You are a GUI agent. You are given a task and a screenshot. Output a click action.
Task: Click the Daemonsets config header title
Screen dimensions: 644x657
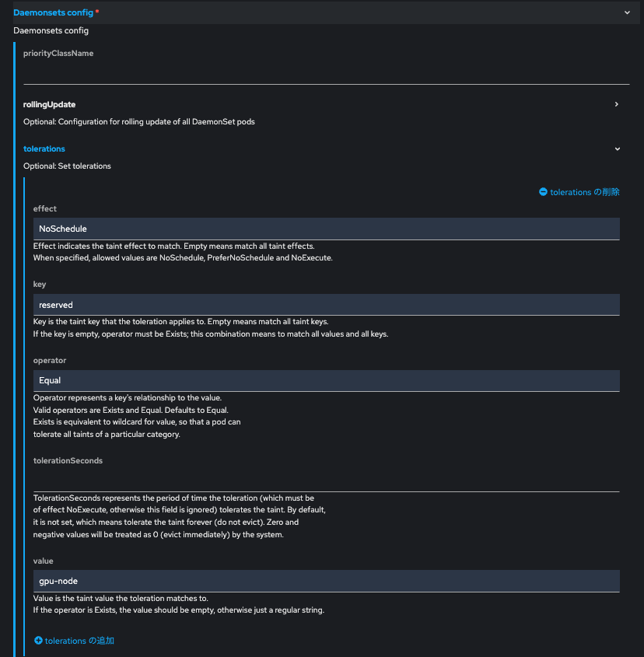pos(53,12)
